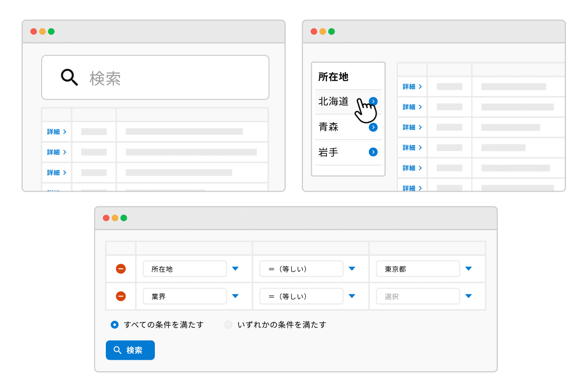The image size is (588, 392).
Task: Click the blue chevron next to 北海道
Action: coord(373,101)
